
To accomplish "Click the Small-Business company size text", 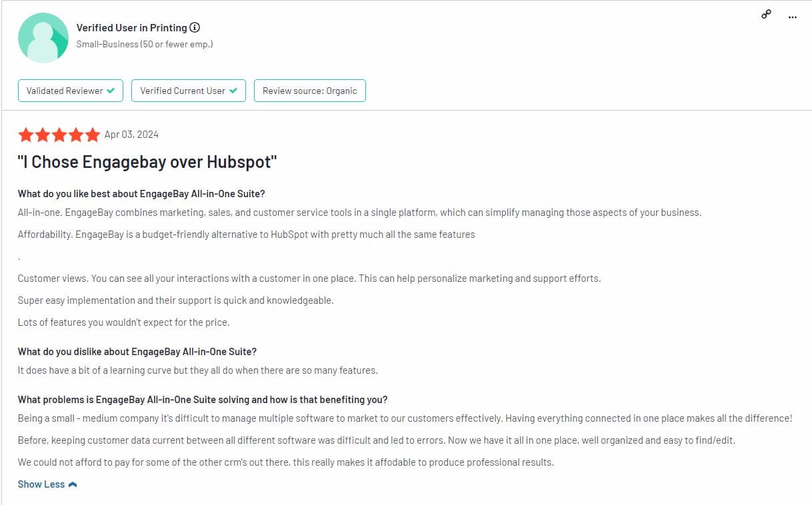I will 145,44.
